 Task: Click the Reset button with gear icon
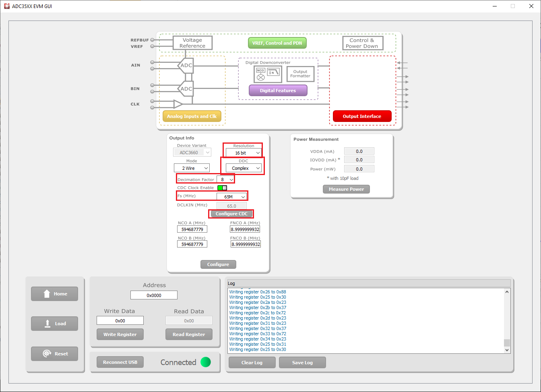(x=55, y=354)
